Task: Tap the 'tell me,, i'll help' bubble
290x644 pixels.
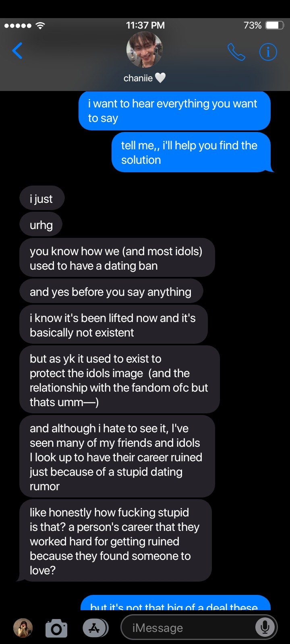Action: pyautogui.click(x=192, y=153)
